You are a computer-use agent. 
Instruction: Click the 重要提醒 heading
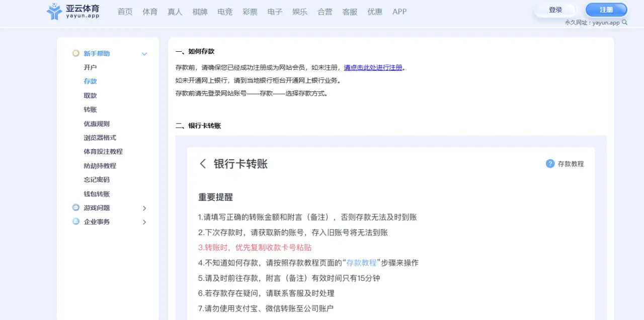215,197
